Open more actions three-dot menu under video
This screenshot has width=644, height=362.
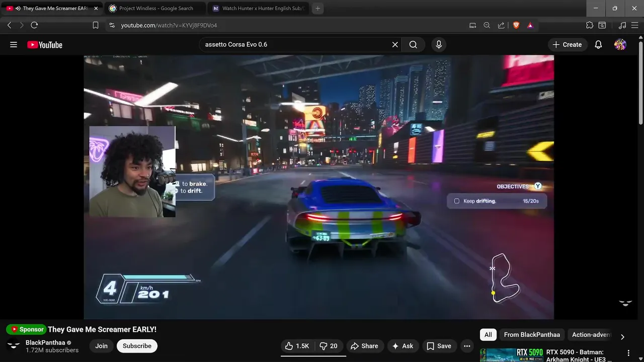467,346
